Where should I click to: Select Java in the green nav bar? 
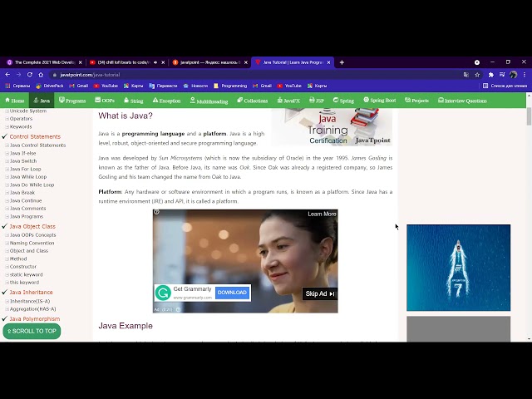click(x=42, y=101)
